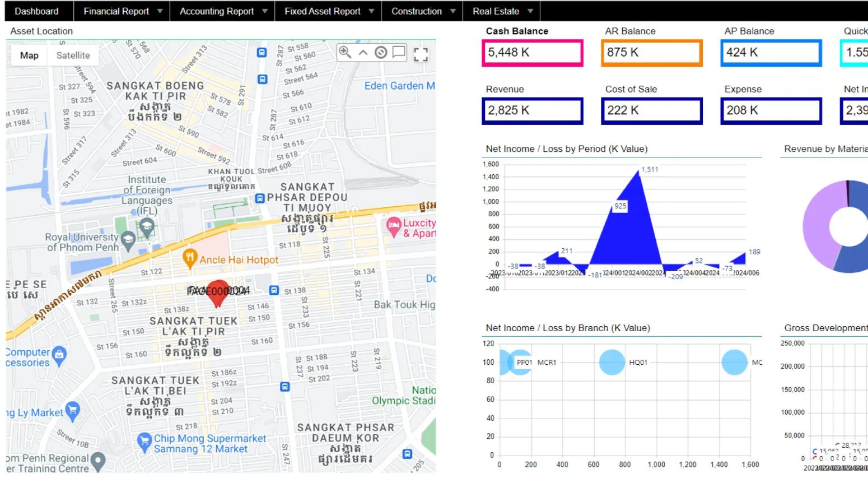
Task: Click the Ancle Hai Hotpot restaurant marker
Action: click(x=190, y=258)
